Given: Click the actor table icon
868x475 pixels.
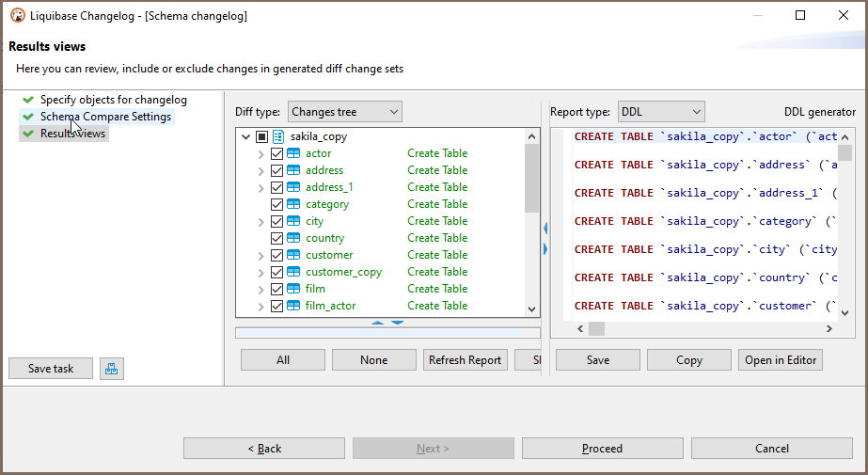Looking at the screenshot, I should 293,153.
